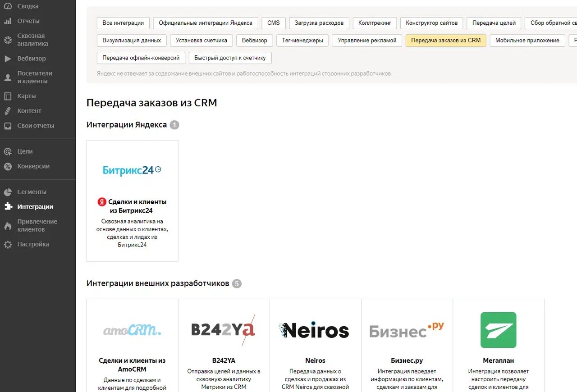Open Цели using its target icon
This screenshot has width=577, height=392.
click(x=8, y=151)
